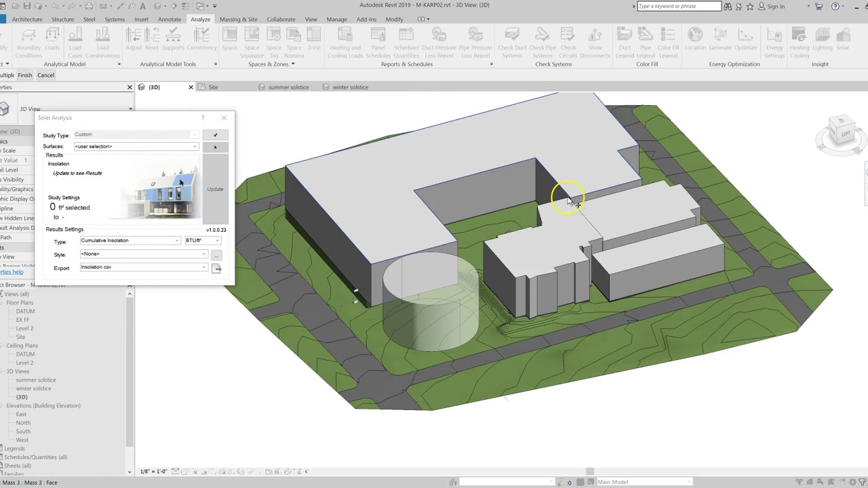Switch to the Systems ribbon tab

point(115,19)
